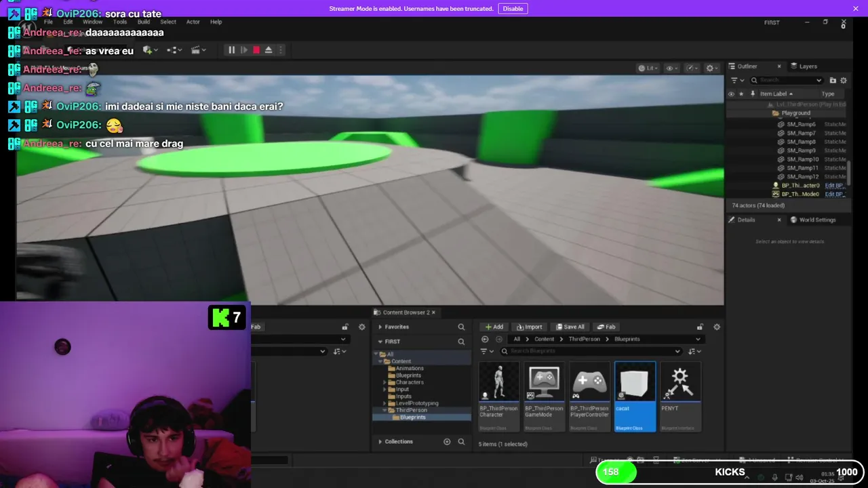Open the quick add content dropdown

tap(149, 50)
